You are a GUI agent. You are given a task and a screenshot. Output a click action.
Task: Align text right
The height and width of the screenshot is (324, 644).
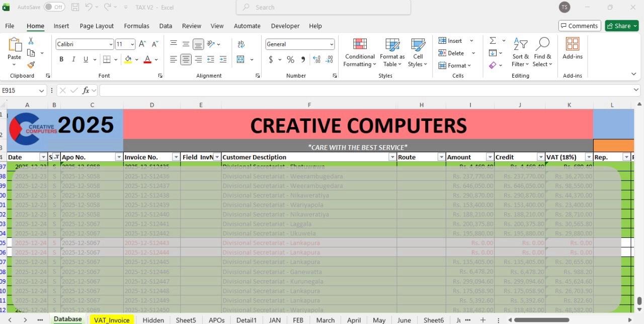tap(198, 59)
